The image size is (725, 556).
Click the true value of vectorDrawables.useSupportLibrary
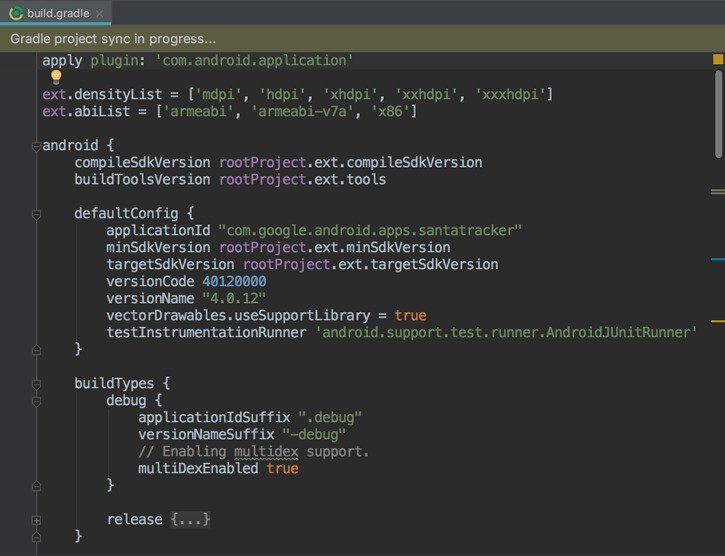410,315
